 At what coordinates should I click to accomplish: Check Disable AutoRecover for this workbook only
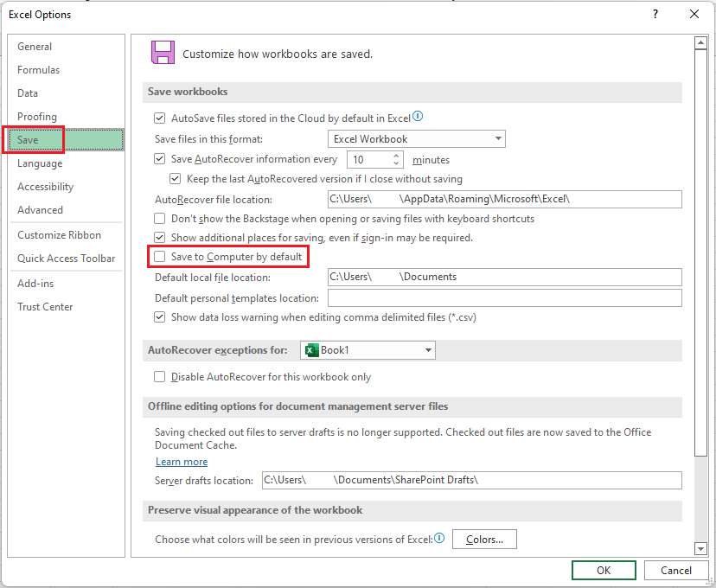pyautogui.click(x=159, y=376)
